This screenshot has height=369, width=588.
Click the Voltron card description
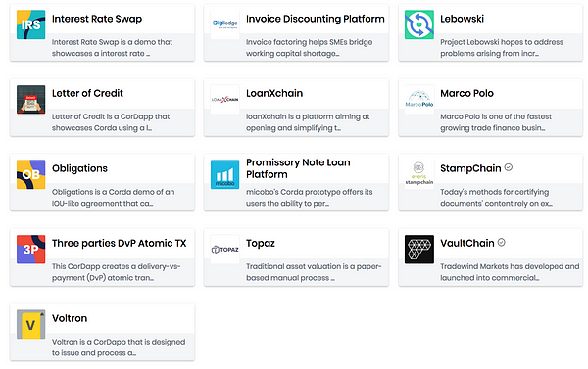point(119,347)
